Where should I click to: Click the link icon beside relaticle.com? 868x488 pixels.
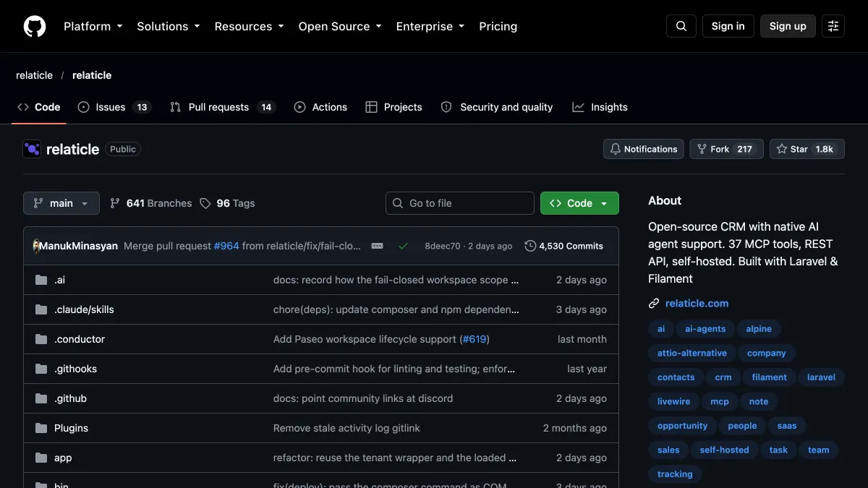tap(654, 304)
